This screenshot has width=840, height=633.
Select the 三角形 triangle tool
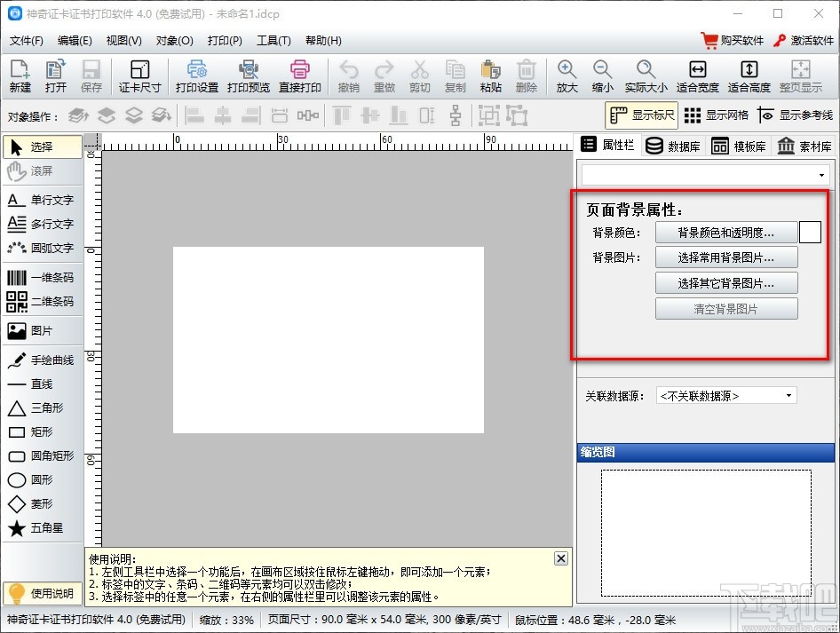tap(43, 408)
